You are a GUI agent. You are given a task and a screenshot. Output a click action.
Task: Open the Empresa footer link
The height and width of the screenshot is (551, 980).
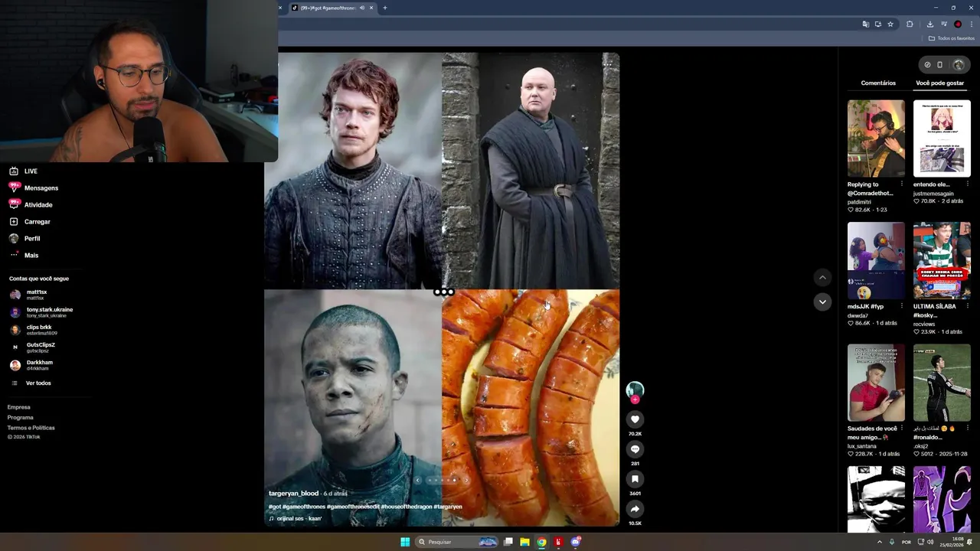pos(19,407)
